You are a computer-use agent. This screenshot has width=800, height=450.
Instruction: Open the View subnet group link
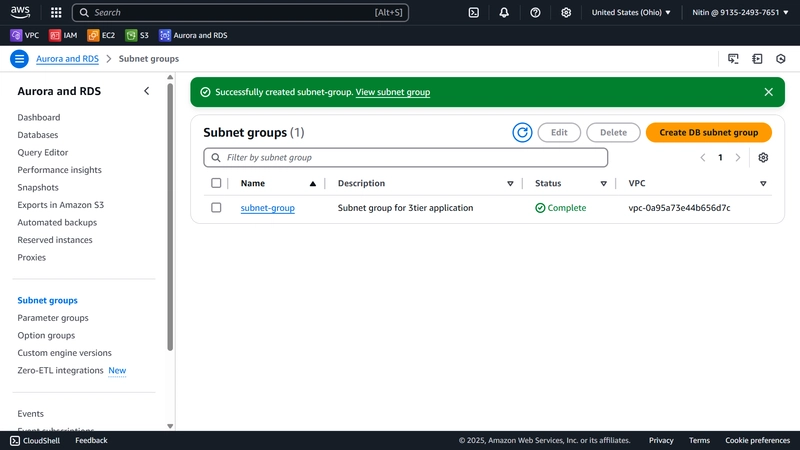click(x=392, y=92)
